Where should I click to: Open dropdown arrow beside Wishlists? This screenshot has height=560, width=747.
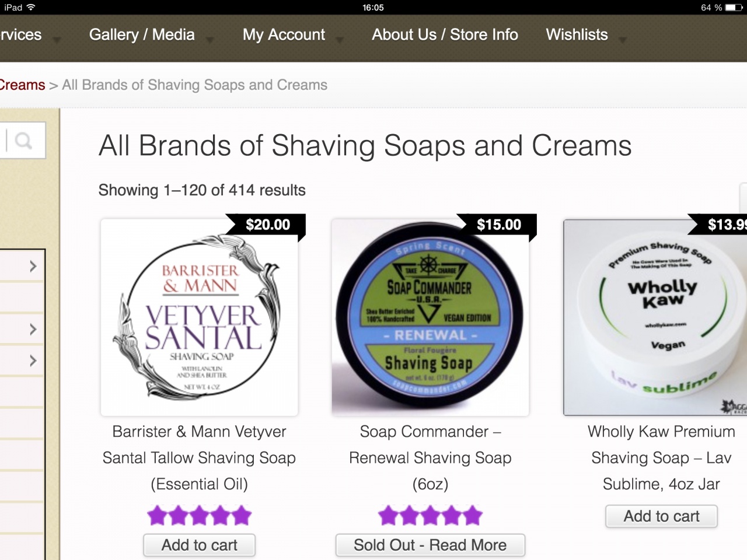point(623,40)
